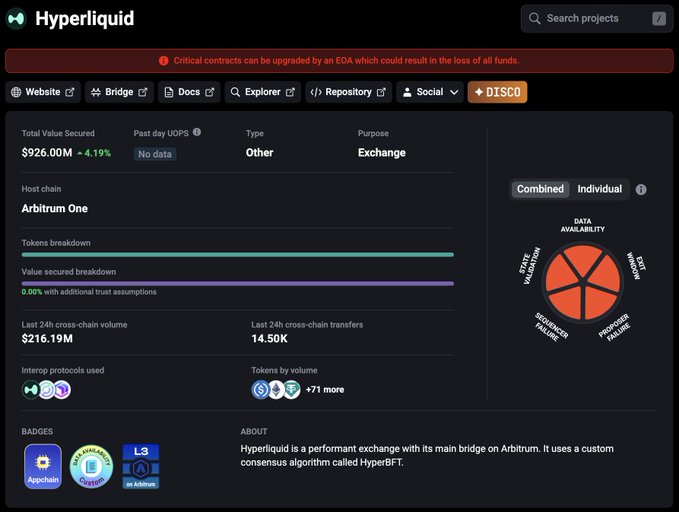Focus the Search projects field
The width and height of the screenshot is (679, 512).
pos(597,19)
